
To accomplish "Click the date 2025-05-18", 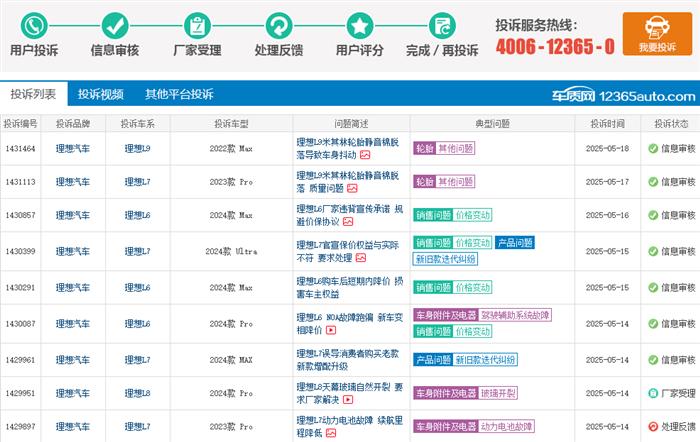I will (x=607, y=149).
